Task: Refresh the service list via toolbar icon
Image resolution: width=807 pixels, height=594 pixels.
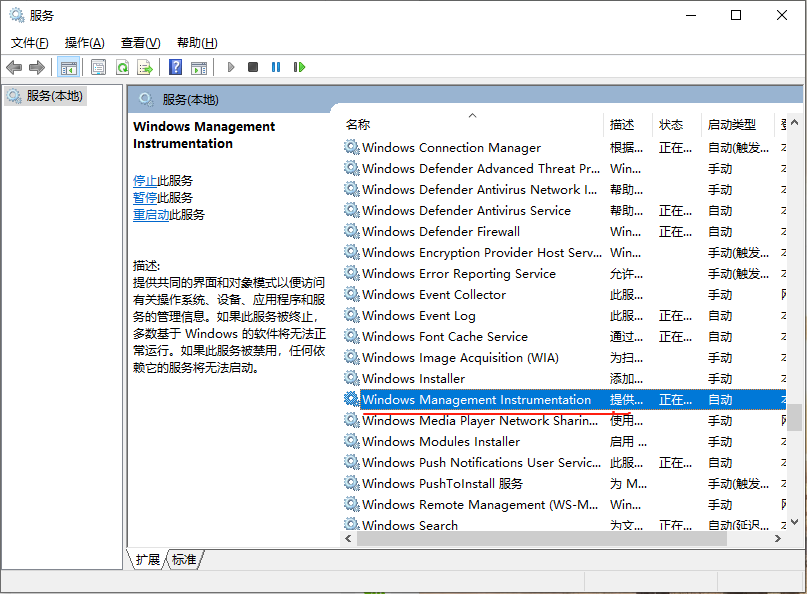Action: click(x=122, y=67)
